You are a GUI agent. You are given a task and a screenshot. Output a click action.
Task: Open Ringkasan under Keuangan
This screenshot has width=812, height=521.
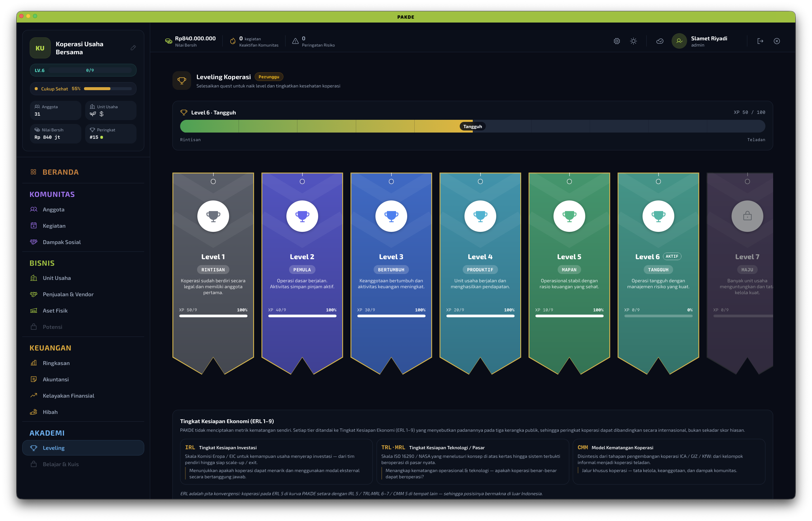(83, 363)
